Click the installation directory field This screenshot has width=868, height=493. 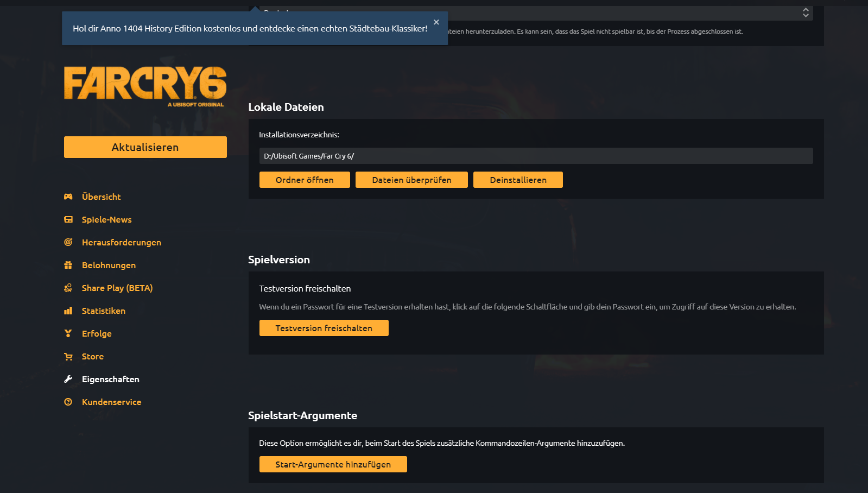pos(536,156)
